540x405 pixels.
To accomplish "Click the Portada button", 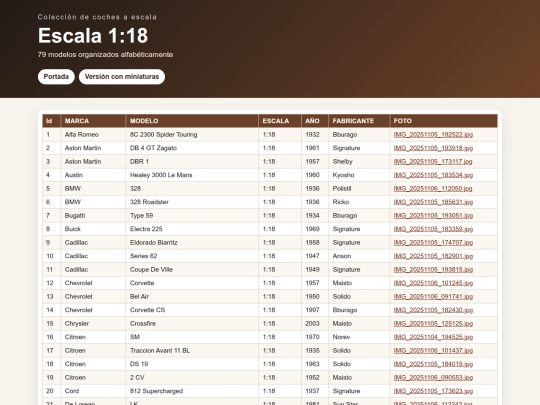I will [56, 76].
